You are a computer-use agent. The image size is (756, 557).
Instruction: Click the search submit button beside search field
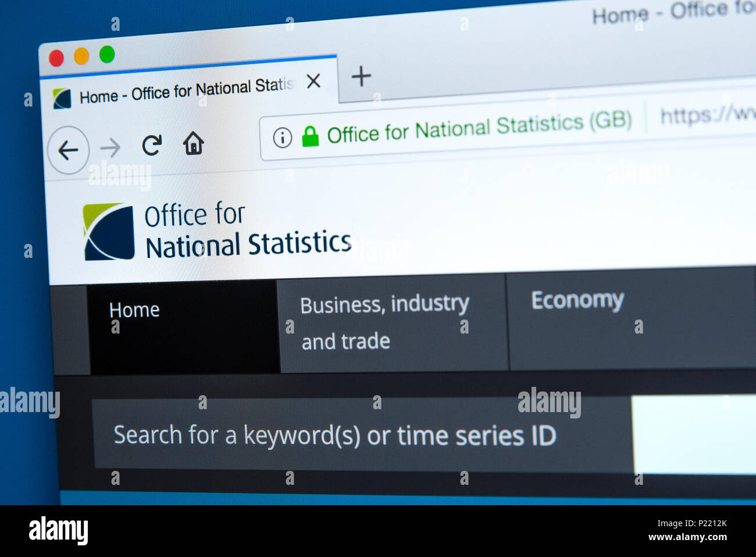click(694, 434)
